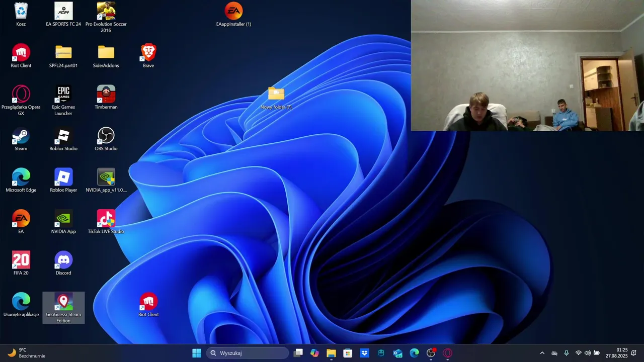Open the 9°C Bezchmurnie weather widget
The width and height of the screenshot is (644, 362).
[x=26, y=353]
